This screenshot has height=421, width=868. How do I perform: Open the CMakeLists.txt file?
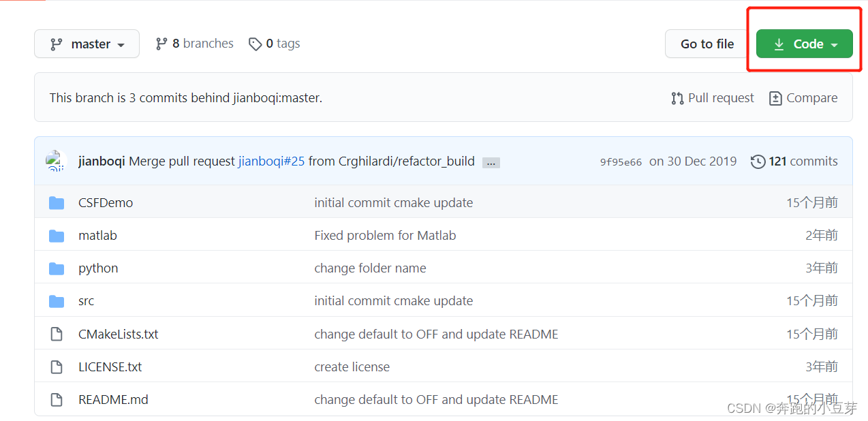click(119, 334)
